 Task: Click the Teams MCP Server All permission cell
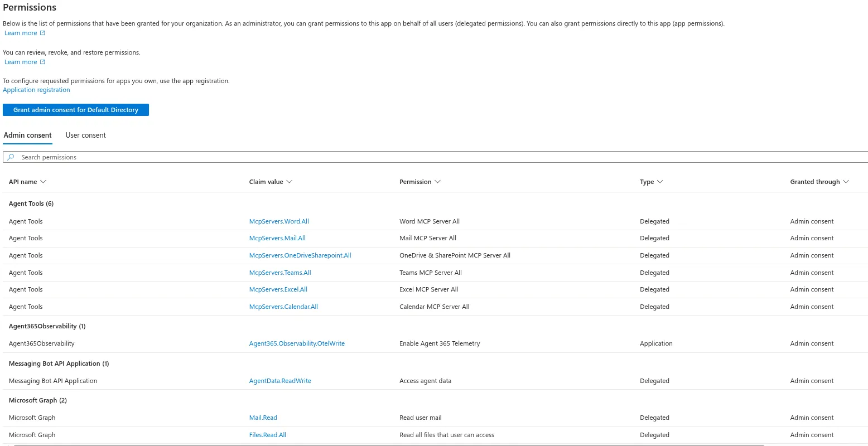[431, 273]
